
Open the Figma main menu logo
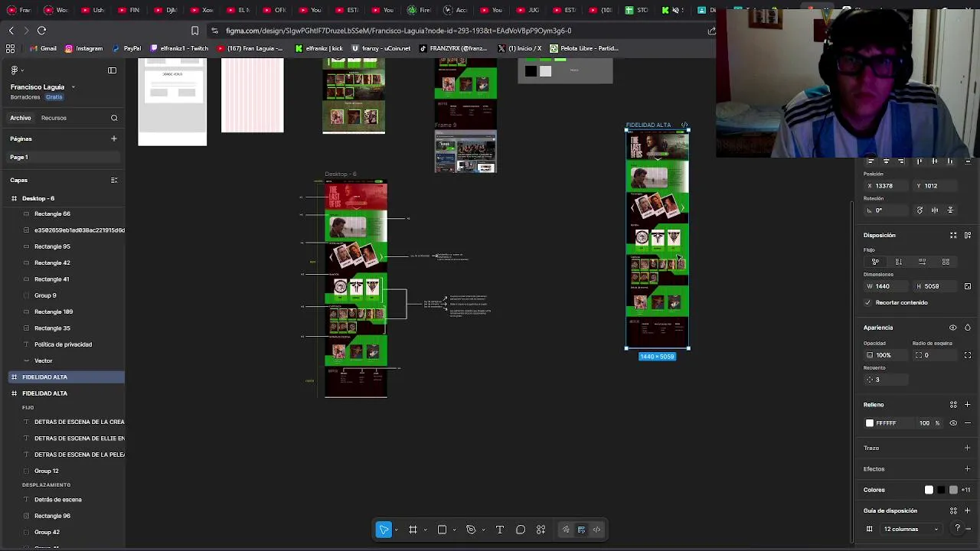[x=14, y=70]
